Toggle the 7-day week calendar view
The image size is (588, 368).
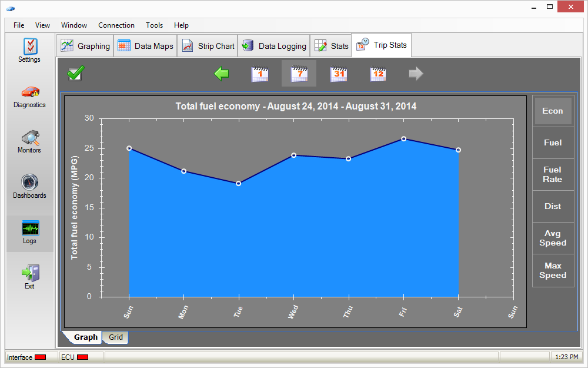pos(299,74)
